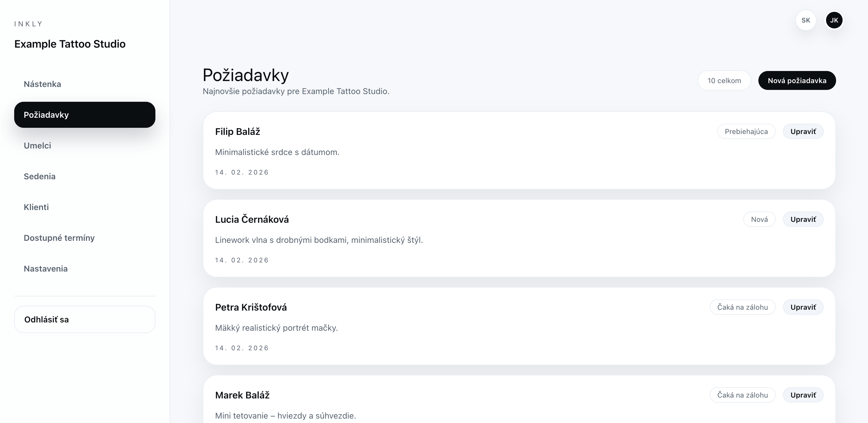Go to Nástenka in sidebar
868x423 pixels.
pos(43,84)
